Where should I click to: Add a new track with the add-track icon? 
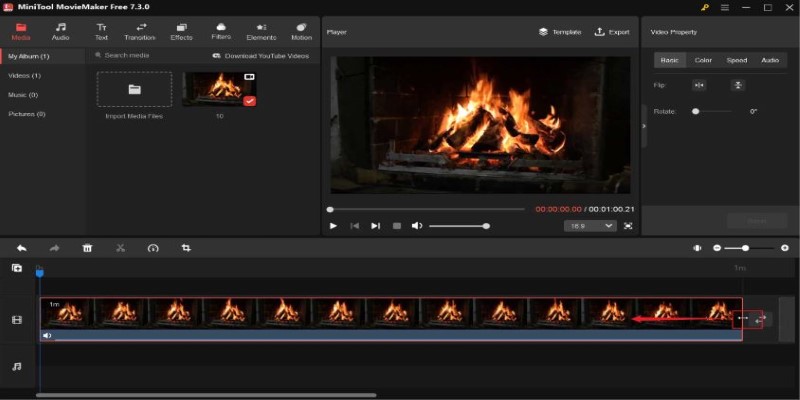(x=16, y=268)
